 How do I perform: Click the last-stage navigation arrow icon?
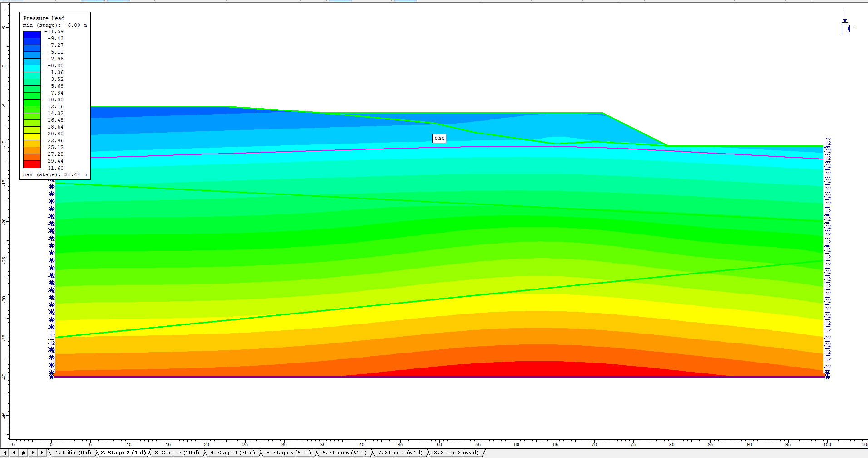pyautogui.click(x=42, y=453)
